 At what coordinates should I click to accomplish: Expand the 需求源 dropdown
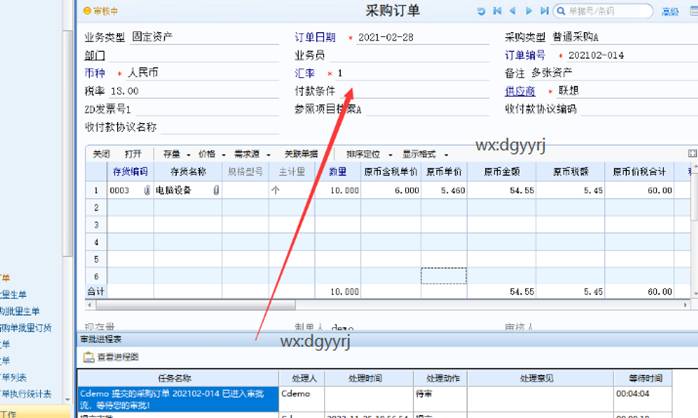tap(249, 155)
